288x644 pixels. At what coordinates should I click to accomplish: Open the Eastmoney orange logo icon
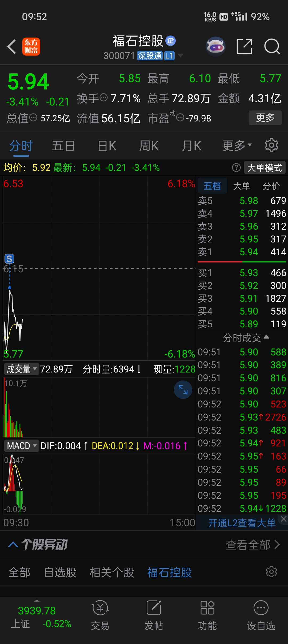[x=31, y=47]
